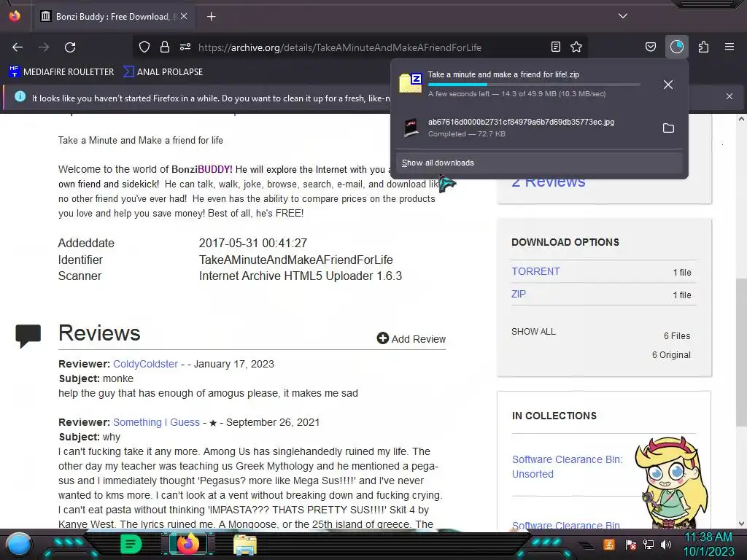The height and width of the screenshot is (560, 747).
Task: Download via the TORRENT option
Action: tap(535, 271)
